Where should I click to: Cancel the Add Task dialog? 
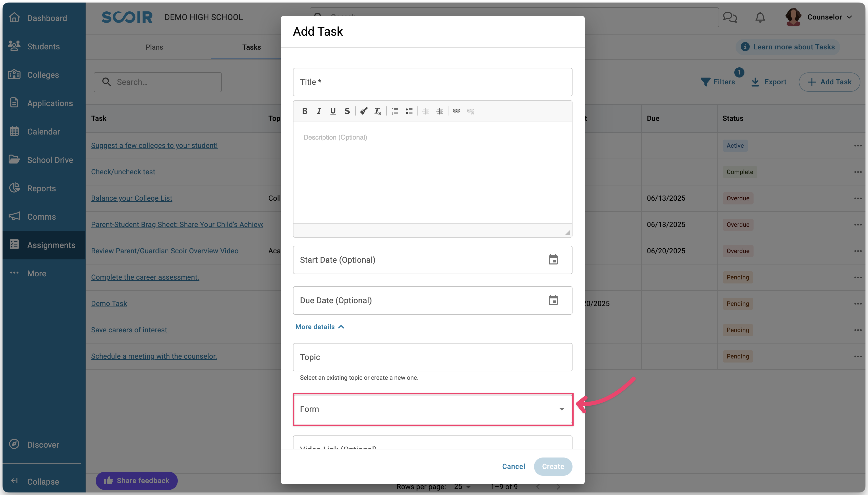tap(513, 466)
